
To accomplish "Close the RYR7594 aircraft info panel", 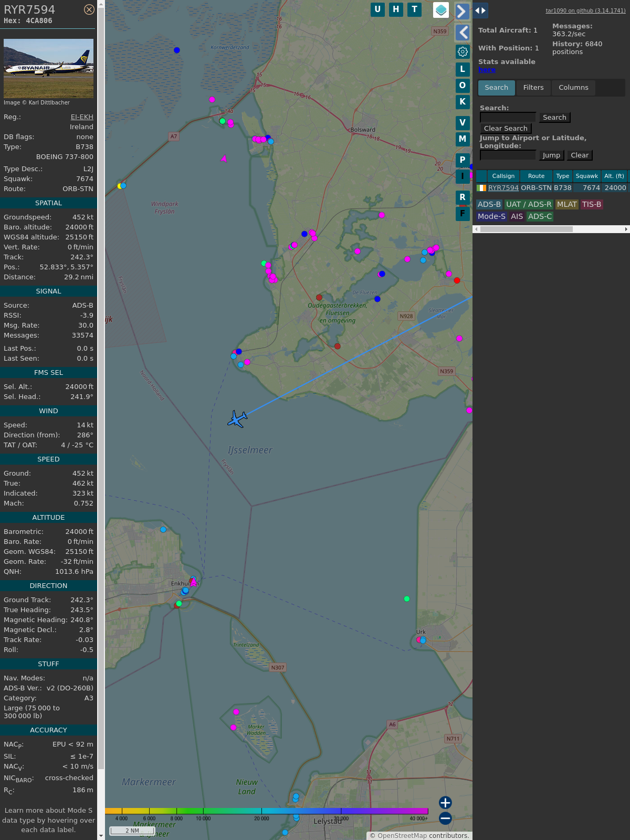I will [89, 9].
